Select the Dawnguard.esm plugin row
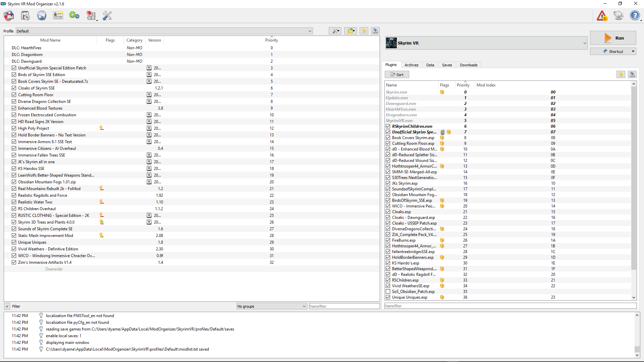644x362 pixels. coord(507,104)
